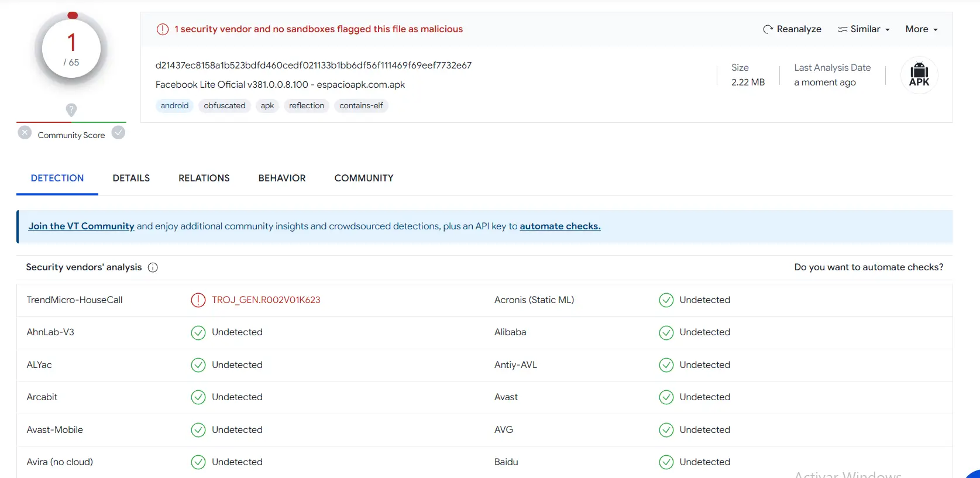Click the AVG undetected check icon
The height and width of the screenshot is (478, 980).
666,430
